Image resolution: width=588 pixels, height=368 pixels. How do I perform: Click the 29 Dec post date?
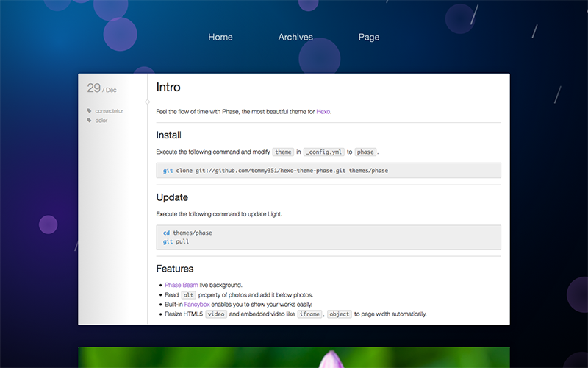pyautogui.click(x=101, y=89)
